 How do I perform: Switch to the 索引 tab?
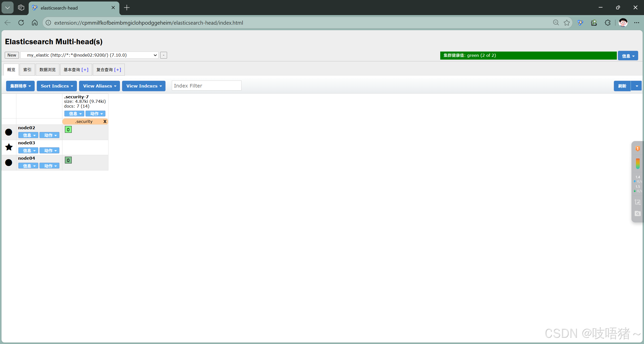[x=27, y=70]
